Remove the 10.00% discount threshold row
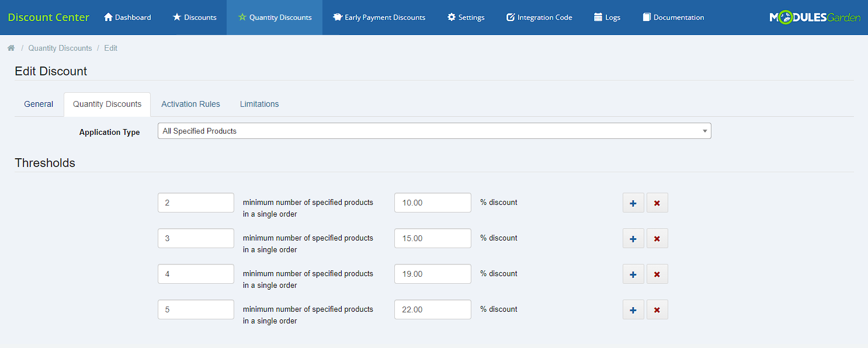868x348 pixels. [657, 203]
